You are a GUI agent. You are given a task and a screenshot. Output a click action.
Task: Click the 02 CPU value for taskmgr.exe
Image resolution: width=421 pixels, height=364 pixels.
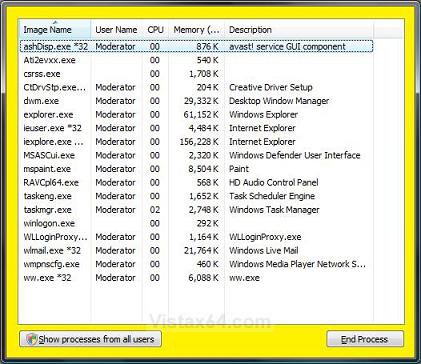155,210
